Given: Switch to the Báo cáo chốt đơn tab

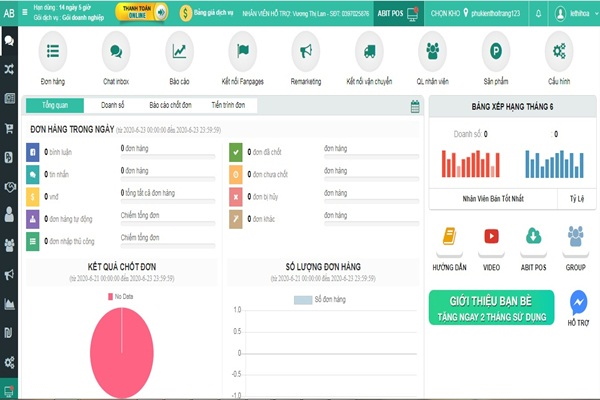Looking at the screenshot, I should 170,105.
